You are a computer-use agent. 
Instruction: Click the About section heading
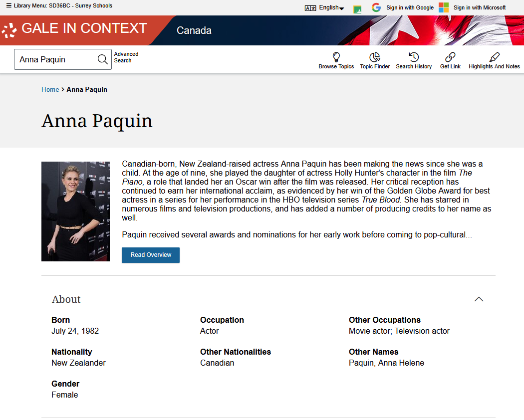pyautogui.click(x=66, y=299)
